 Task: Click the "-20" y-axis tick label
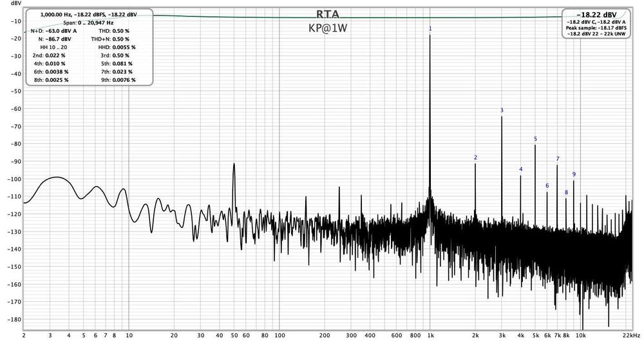pyautogui.click(x=15, y=39)
